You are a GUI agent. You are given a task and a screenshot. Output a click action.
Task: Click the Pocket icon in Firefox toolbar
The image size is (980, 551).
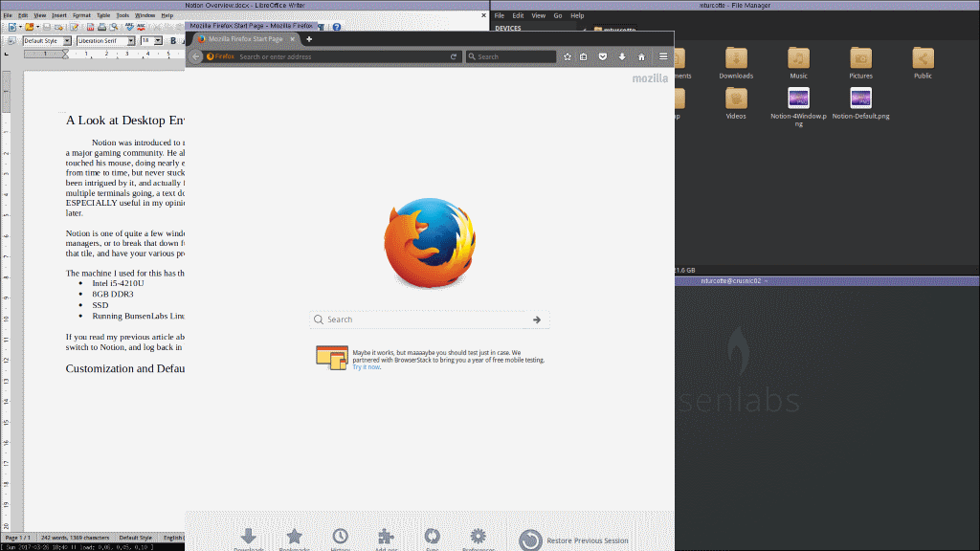pos(603,56)
